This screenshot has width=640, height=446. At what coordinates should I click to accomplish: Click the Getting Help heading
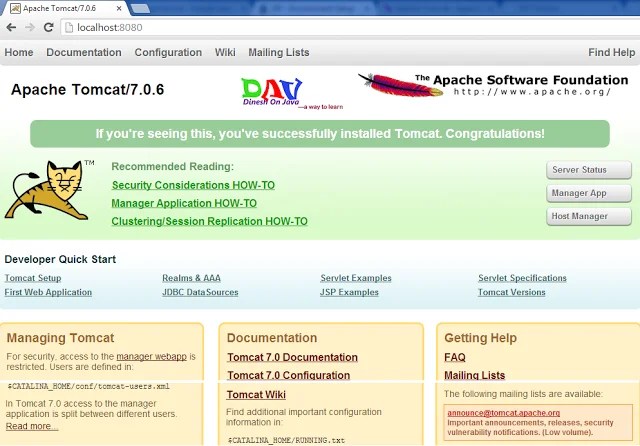[480, 338]
